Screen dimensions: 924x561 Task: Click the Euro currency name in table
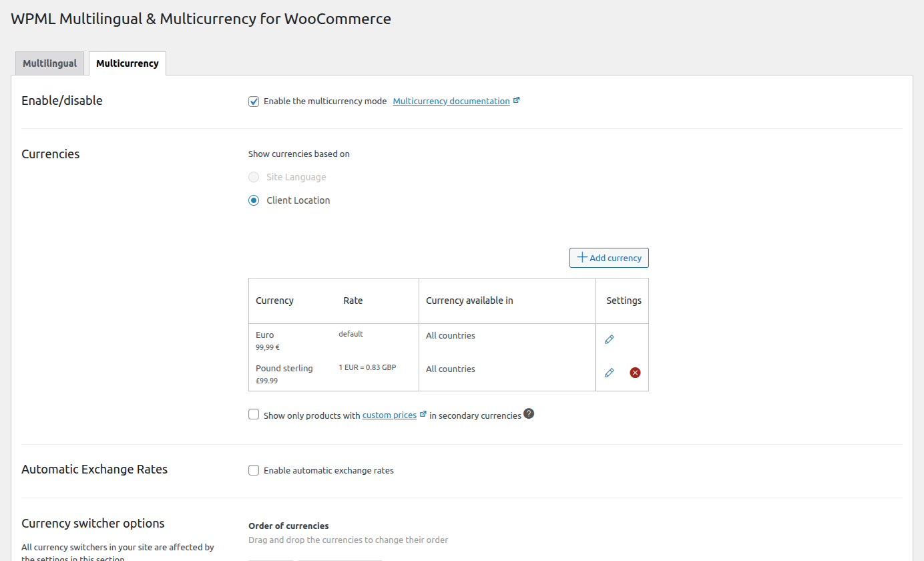[x=264, y=335]
